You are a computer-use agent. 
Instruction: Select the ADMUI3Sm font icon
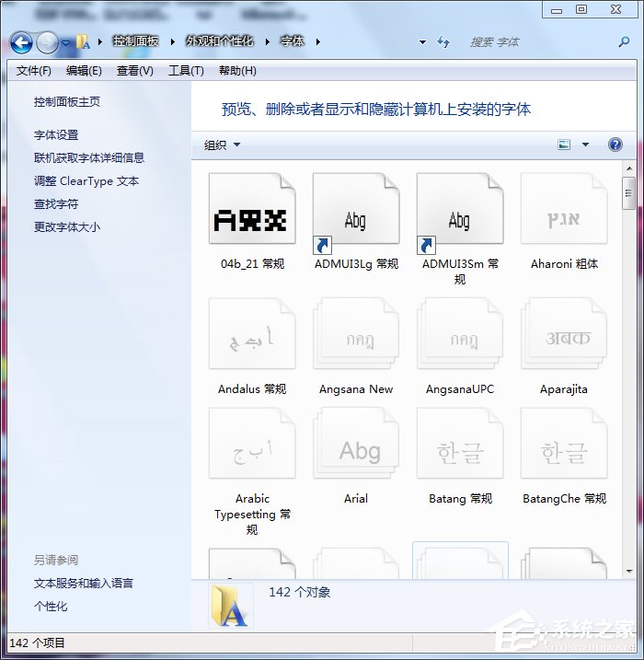[x=460, y=209]
